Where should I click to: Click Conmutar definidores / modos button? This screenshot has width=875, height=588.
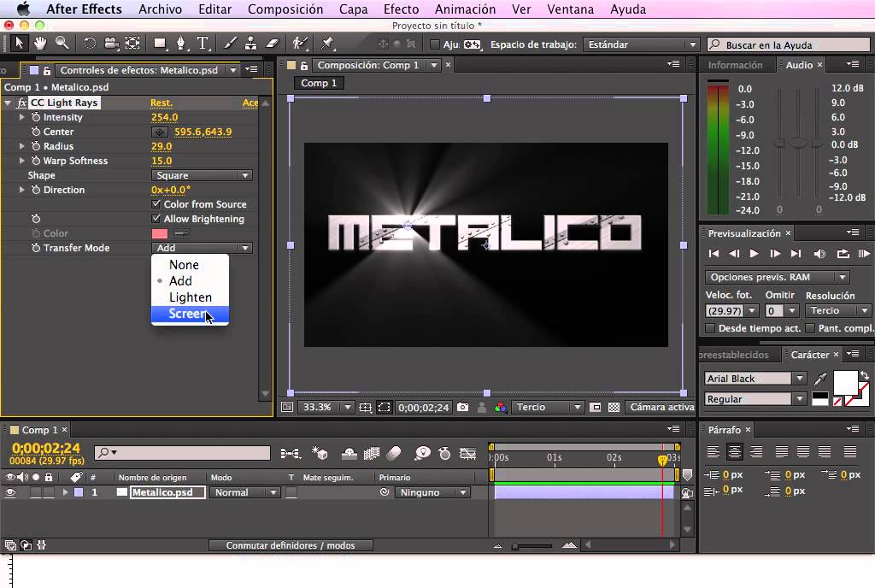pos(291,545)
